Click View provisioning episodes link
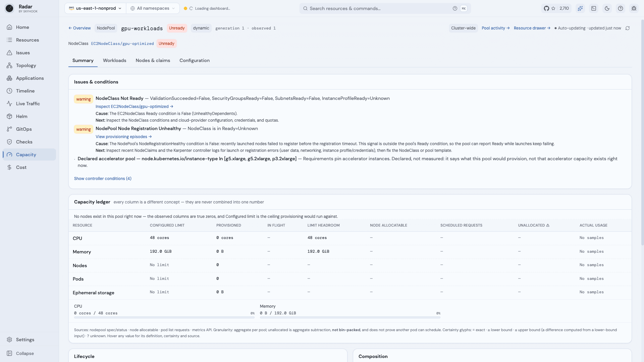 123,137
